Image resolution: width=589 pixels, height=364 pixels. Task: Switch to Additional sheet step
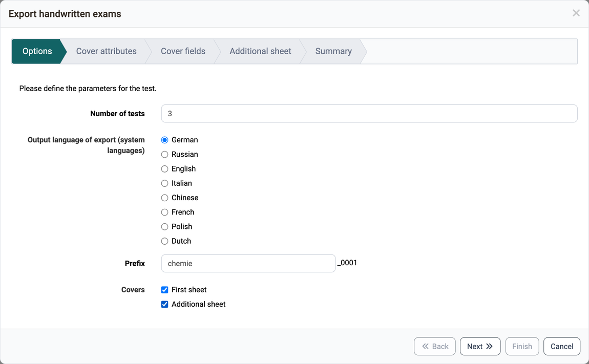[x=260, y=51]
